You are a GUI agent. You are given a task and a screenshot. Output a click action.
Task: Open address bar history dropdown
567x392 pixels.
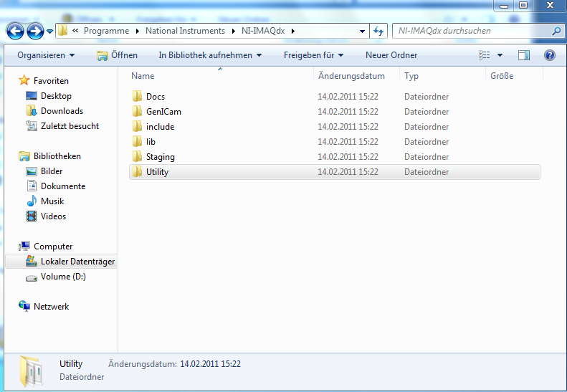pyautogui.click(x=362, y=31)
